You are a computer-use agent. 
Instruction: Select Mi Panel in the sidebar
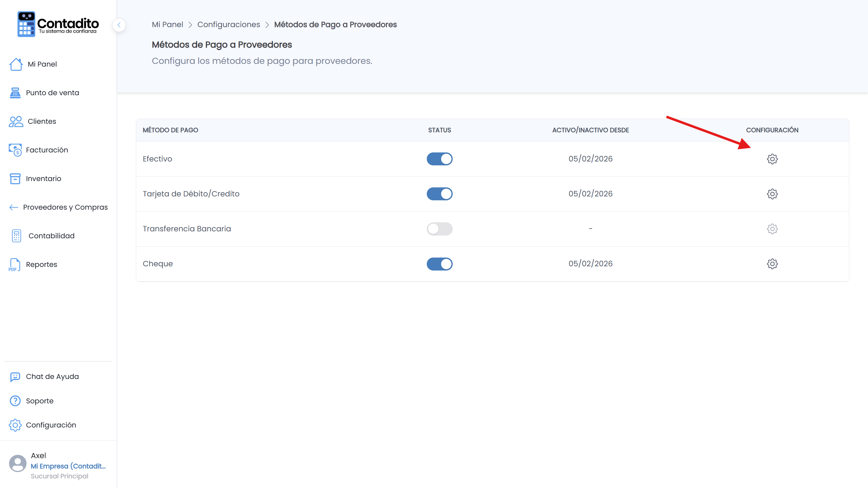click(x=42, y=64)
